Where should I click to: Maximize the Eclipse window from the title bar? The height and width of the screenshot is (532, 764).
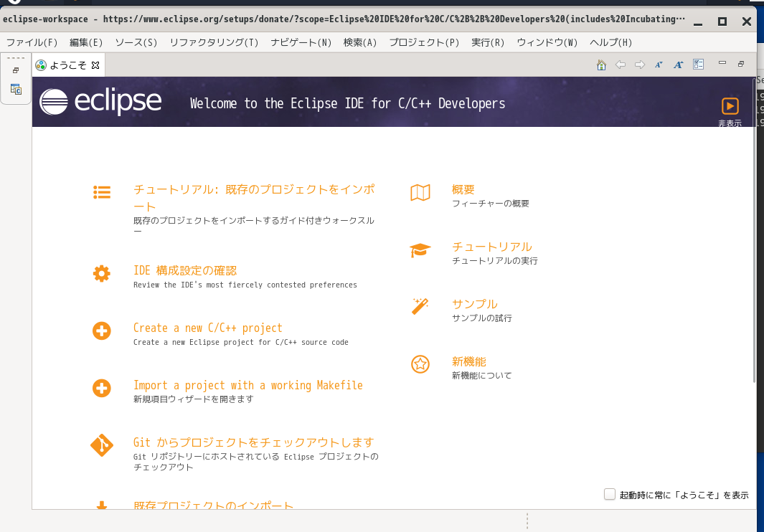pyautogui.click(x=722, y=22)
